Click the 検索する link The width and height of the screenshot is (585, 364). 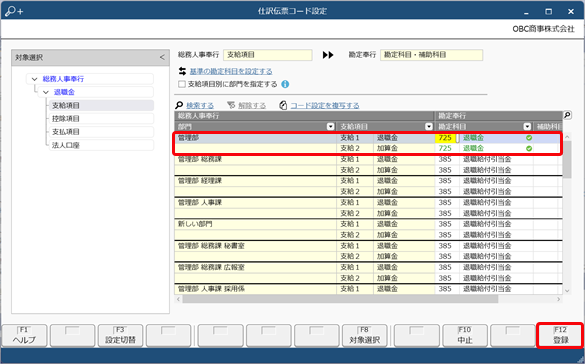200,106
